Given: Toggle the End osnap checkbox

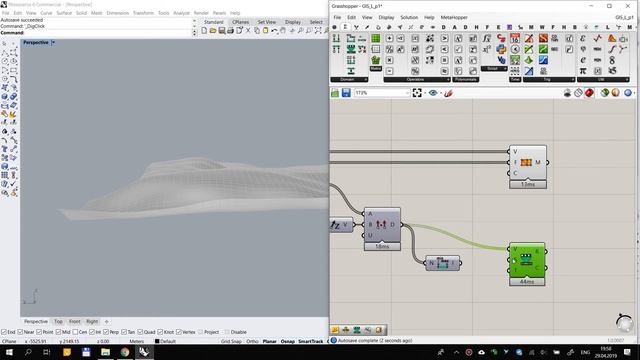Looking at the screenshot, I should coord(4,332).
